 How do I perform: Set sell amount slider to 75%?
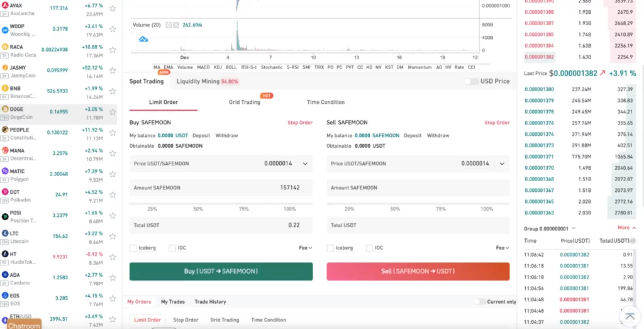point(441,209)
